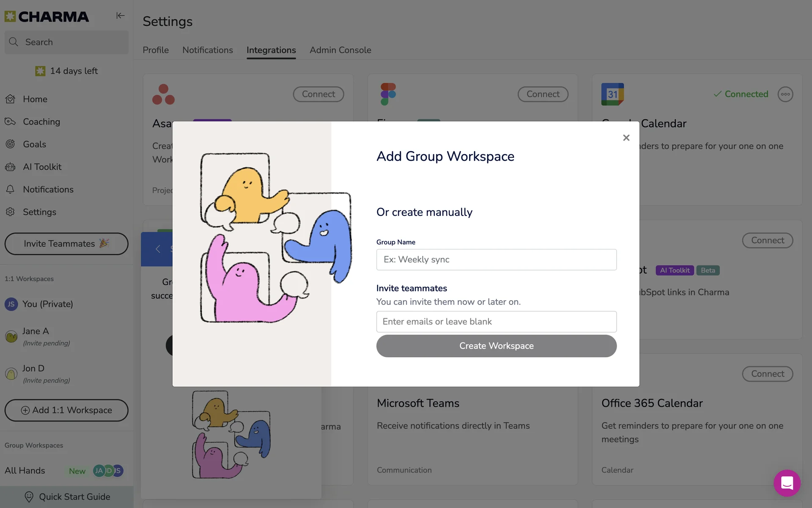
Task: Click the Home sidebar icon
Action: tap(10, 99)
